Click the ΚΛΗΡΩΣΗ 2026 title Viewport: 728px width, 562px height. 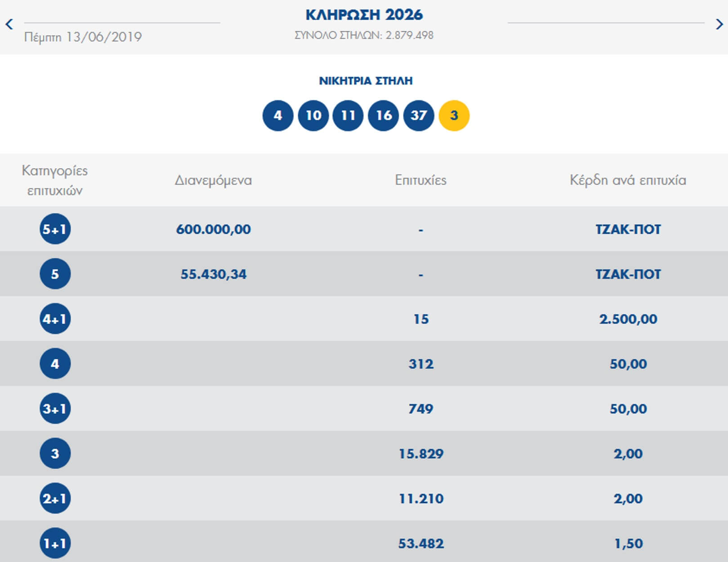[364, 15]
